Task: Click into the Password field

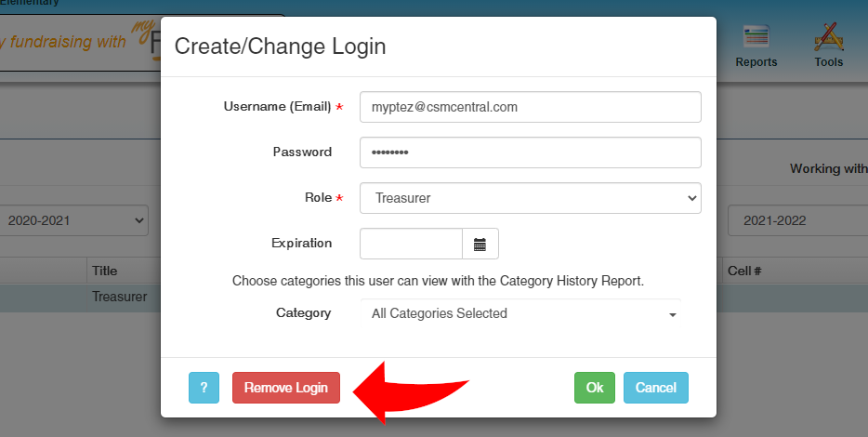Action: tap(530, 152)
